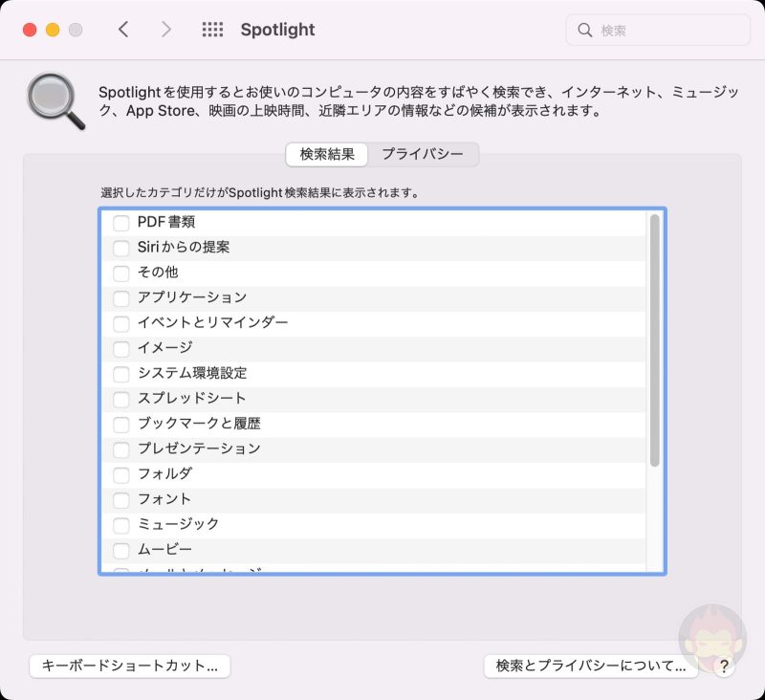Viewport: 765px width, 700px height.
Task: Check the アプリケーション category
Action: tap(121, 297)
